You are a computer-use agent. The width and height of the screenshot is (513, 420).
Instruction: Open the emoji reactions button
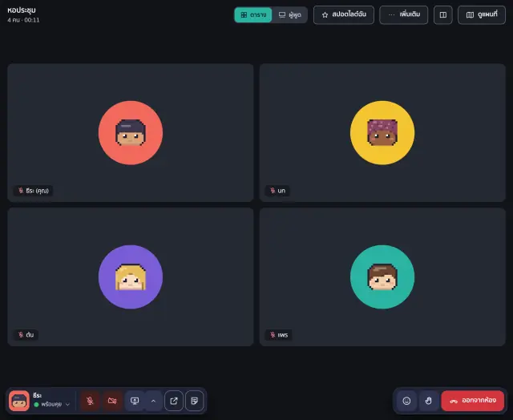point(406,401)
